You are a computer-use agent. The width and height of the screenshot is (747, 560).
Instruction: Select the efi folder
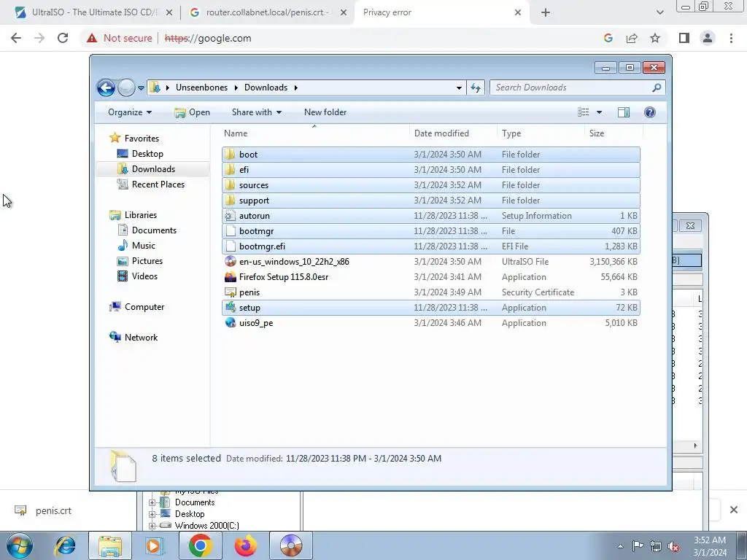pyautogui.click(x=430, y=169)
